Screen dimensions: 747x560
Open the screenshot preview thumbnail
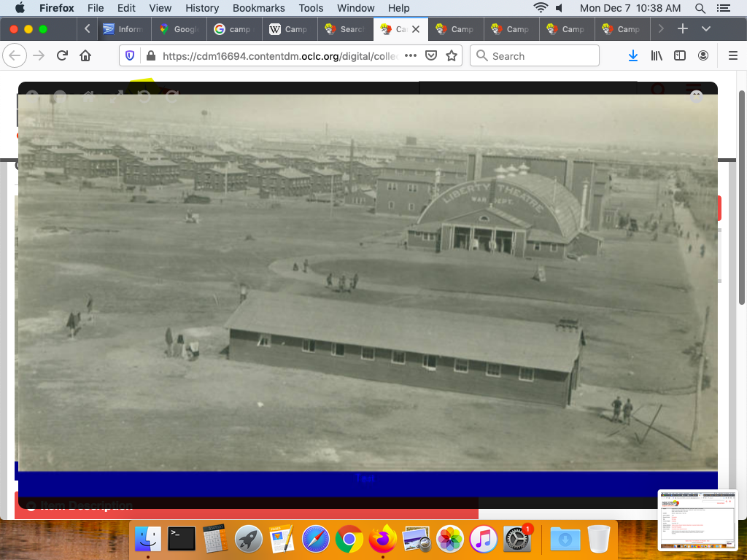[697, 519]
